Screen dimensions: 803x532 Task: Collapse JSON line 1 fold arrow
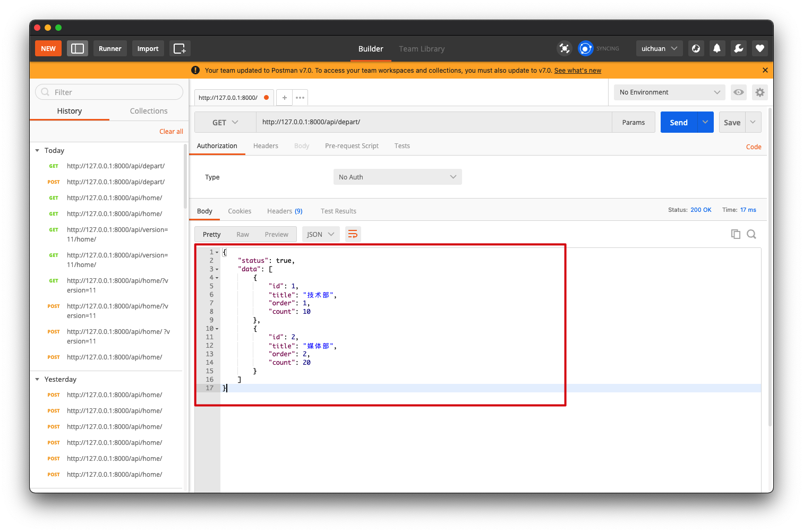click(217, 252)
